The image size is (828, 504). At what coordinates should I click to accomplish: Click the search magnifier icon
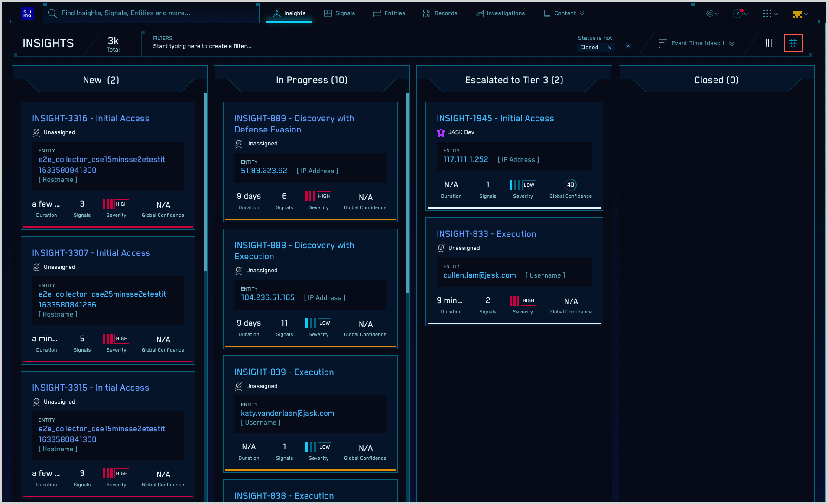(x=52, y=13)
